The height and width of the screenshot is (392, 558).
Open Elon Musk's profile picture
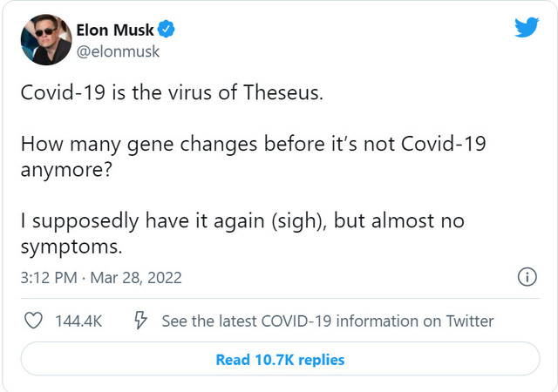pyautogui.click(x=46, y=39)
